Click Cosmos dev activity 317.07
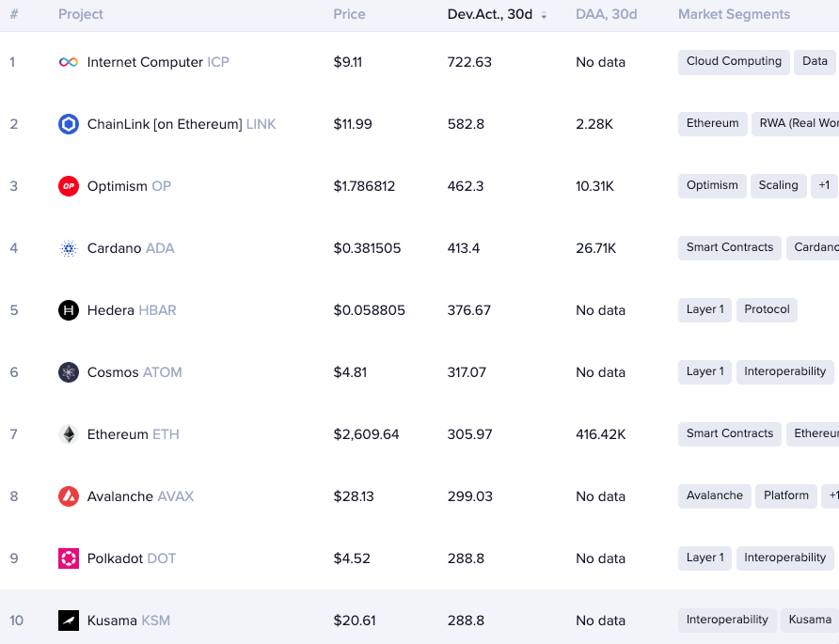Image resolution: width=839 pixels, height=644 pixels. pyautogui.click(x=467, y=372)
